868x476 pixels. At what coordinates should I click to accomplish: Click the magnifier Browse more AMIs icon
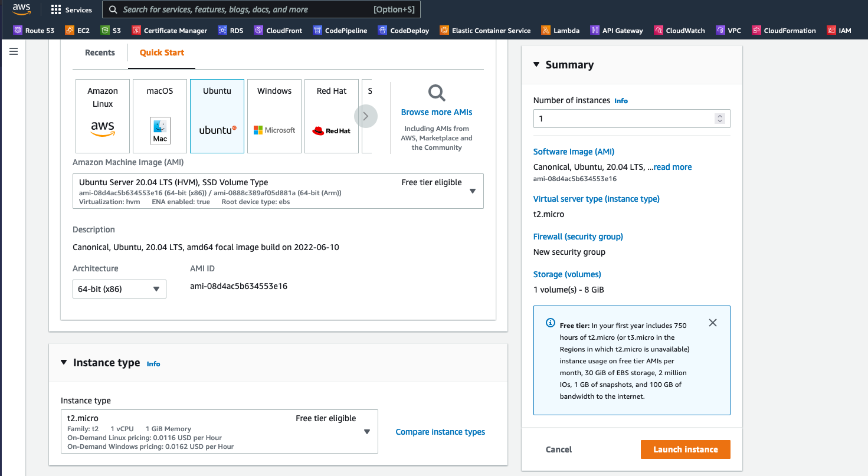click(437, 93)
